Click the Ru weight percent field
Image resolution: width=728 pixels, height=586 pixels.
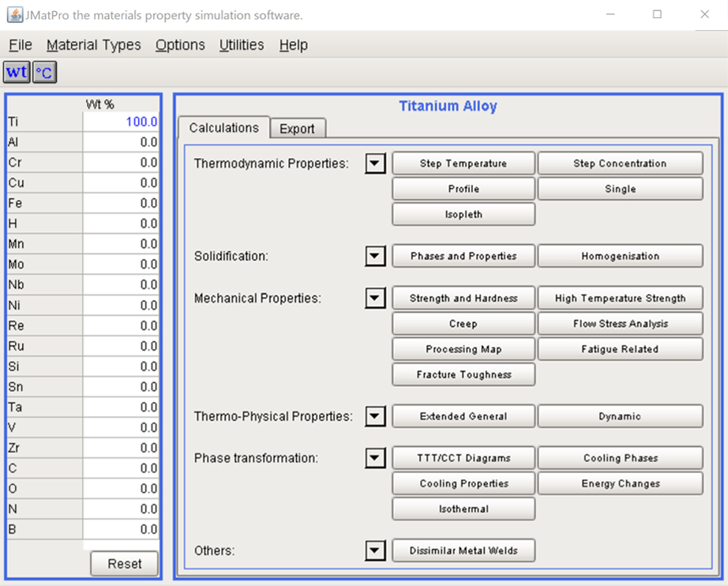pos(121,346)
